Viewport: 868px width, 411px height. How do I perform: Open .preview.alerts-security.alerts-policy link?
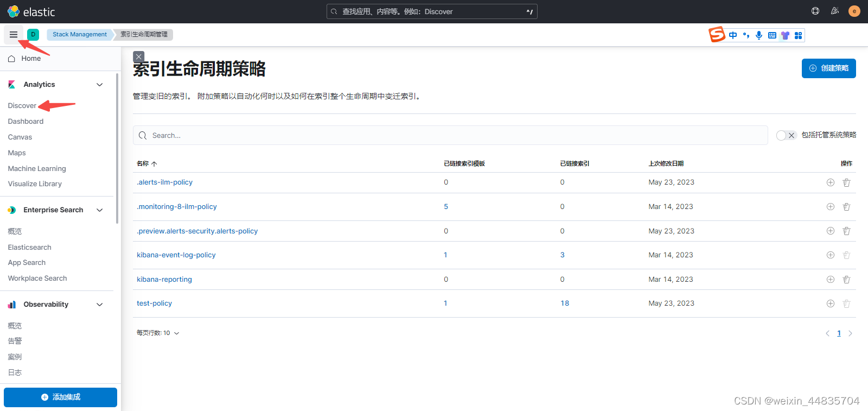(197, 231)
